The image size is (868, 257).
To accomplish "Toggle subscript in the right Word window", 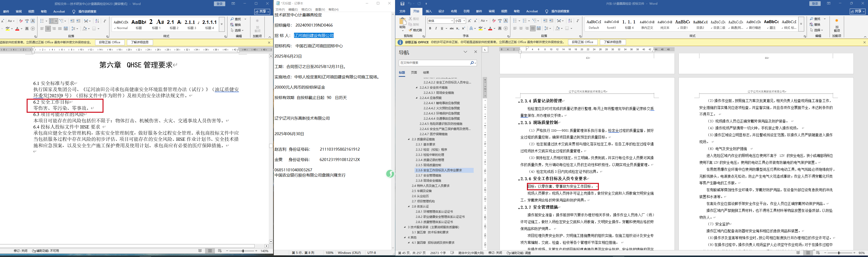I will coord(458,29).
